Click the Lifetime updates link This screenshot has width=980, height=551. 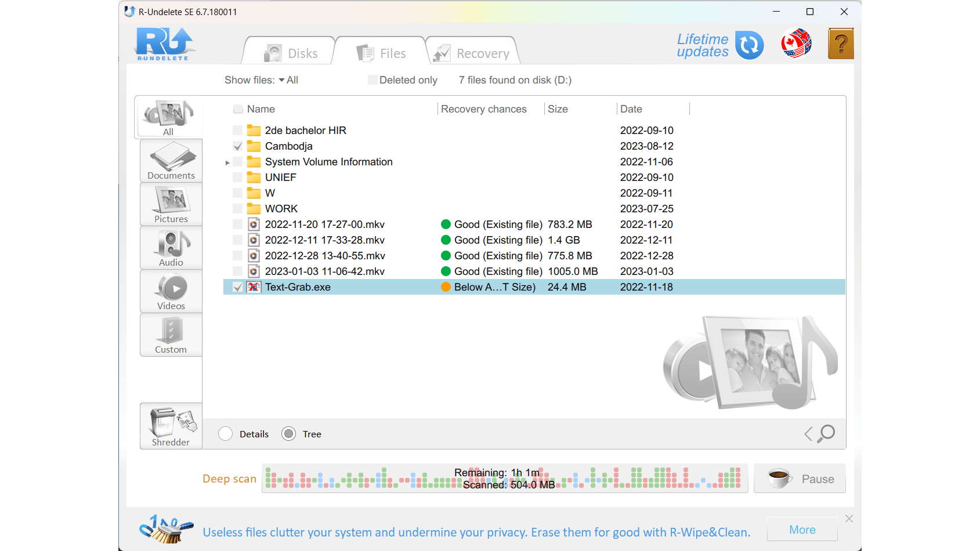pos(703,45)
